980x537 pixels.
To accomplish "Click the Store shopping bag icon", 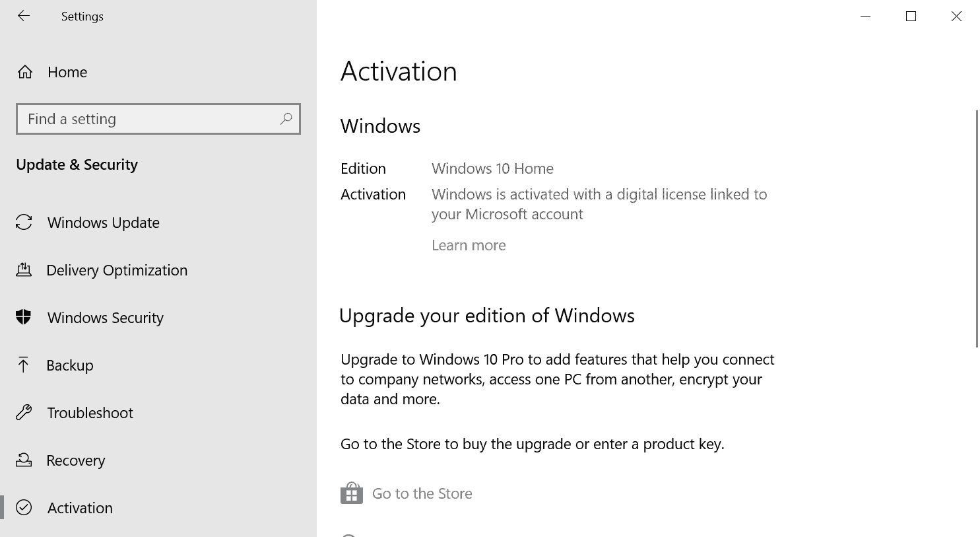I will (352, 493).
